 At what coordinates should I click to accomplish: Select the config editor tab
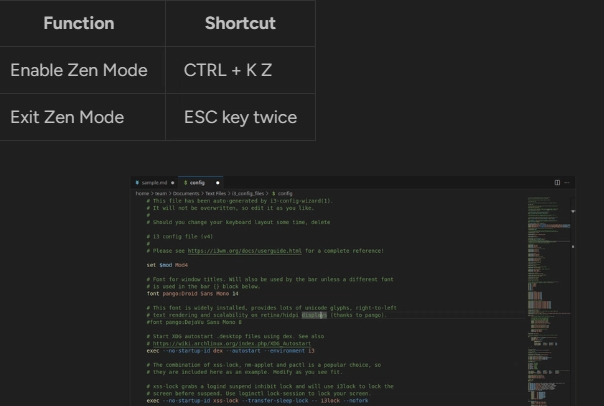pos(195,183)
